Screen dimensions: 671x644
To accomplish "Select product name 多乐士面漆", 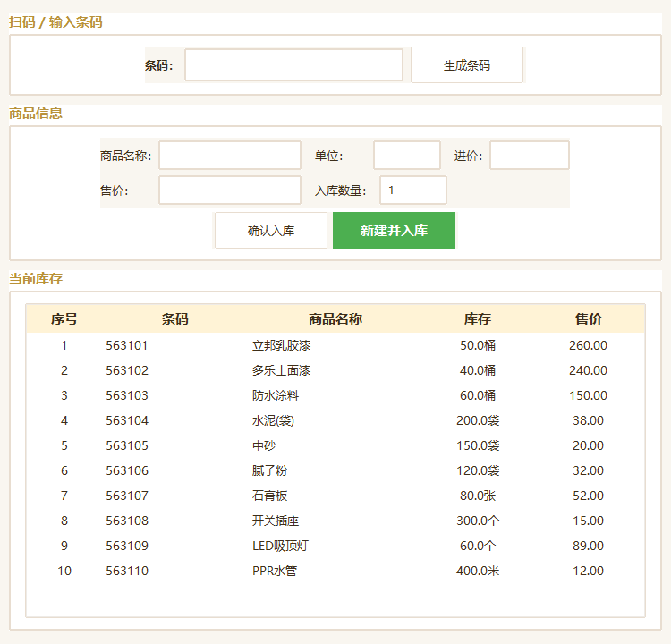I will coord(281,370).
